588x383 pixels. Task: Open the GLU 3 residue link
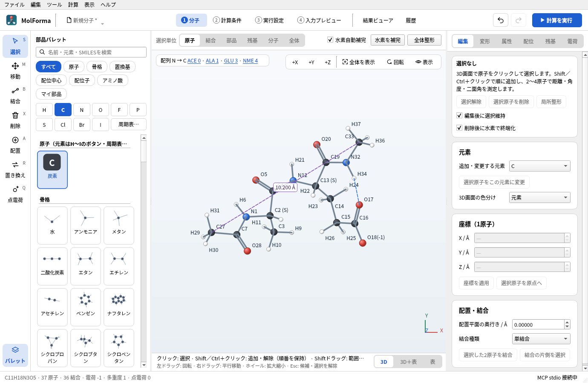[231, 61]
